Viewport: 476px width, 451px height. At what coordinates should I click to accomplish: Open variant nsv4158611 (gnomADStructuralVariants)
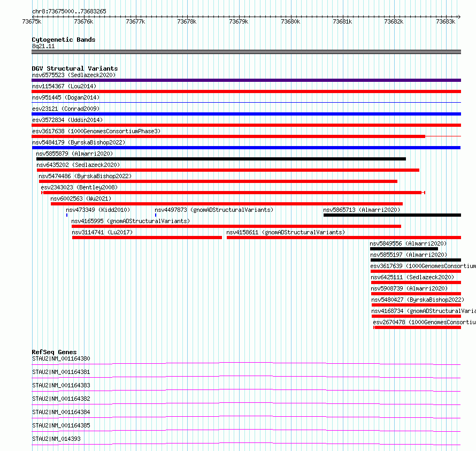click(286, 232)
